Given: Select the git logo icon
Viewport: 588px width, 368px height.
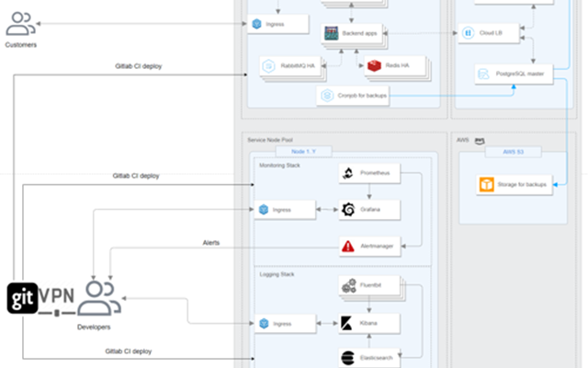Looking at the screenshot, I should click(x=22, y=298).
